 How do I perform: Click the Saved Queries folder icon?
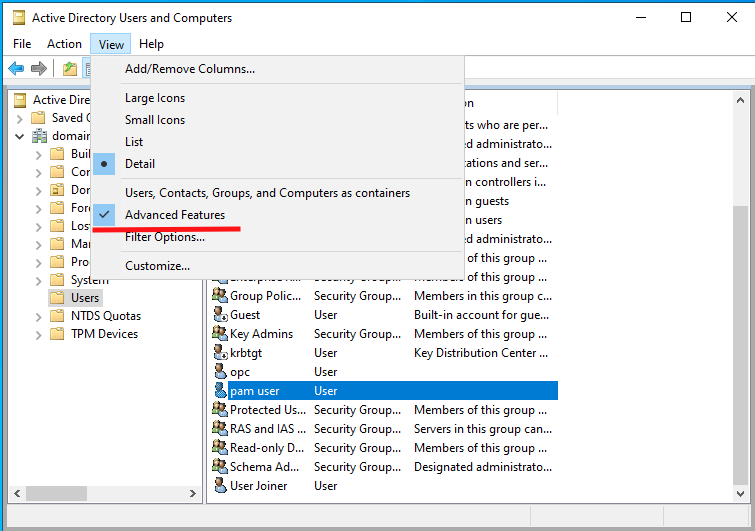pos(38,118)
